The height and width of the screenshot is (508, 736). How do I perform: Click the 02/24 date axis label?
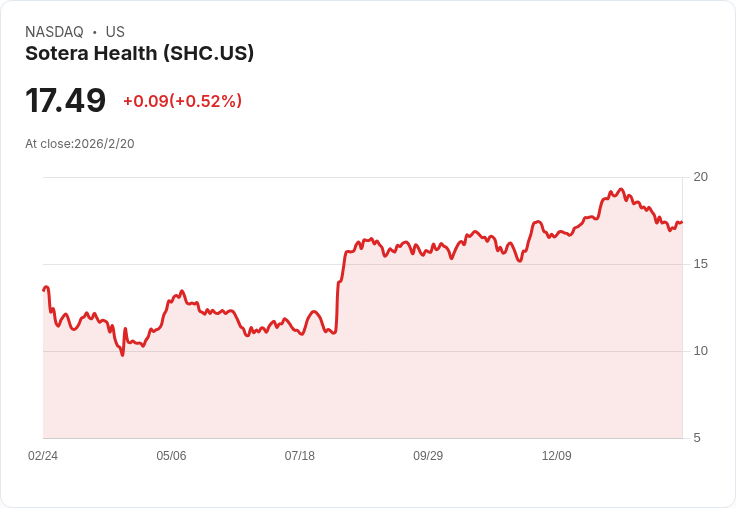pyautogui.click(x=43, y=455)
